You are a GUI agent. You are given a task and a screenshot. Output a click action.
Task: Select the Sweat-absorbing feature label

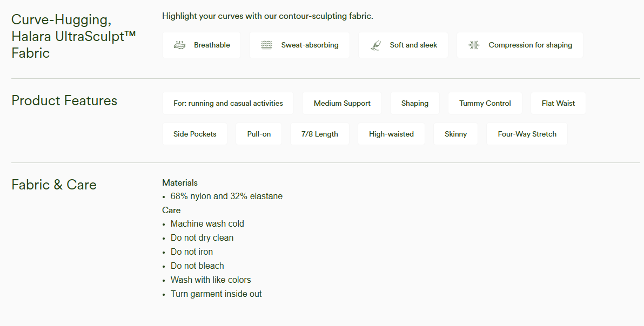pos(310,45)
